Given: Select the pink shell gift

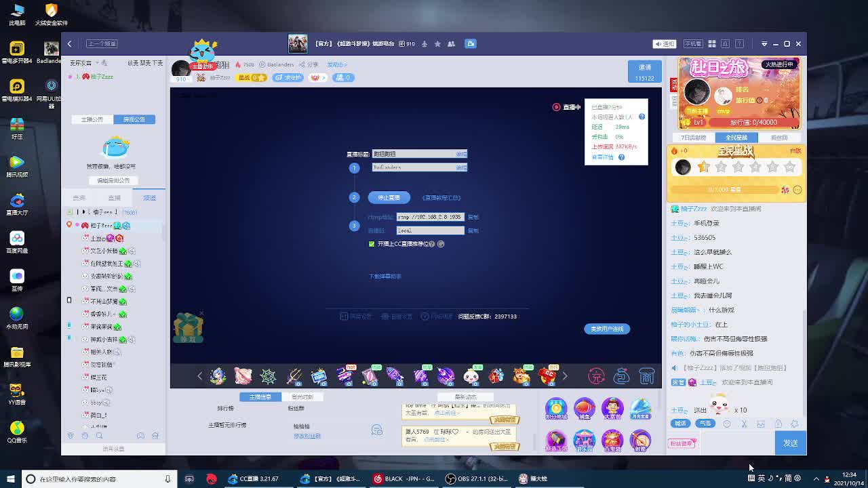Looking at the screenshot, I should point(243,376).
